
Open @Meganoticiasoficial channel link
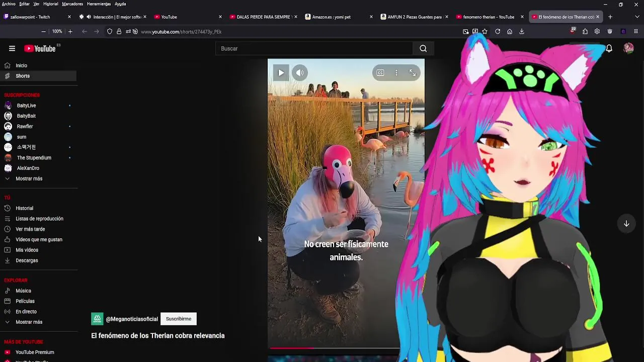click(132, 319)
